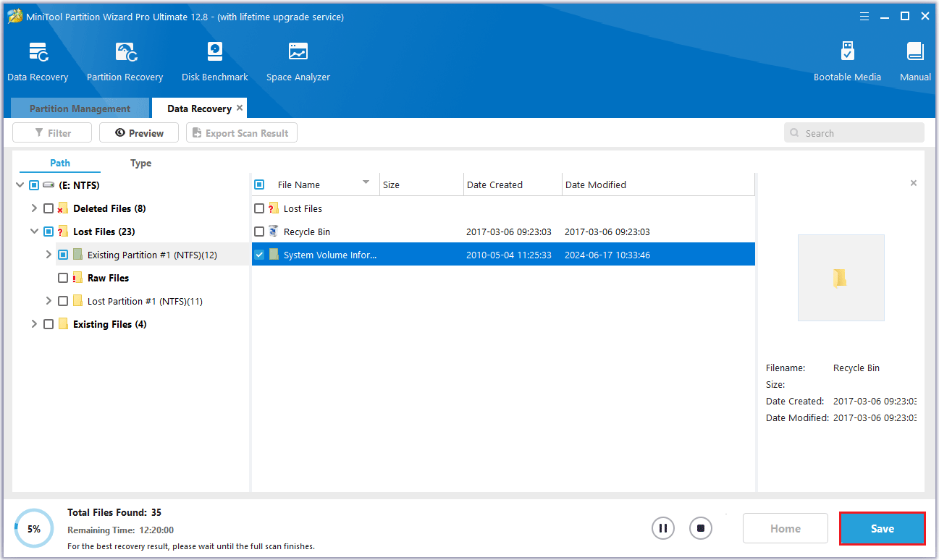The width and height of the screenshot is (939, 560).
Task: Collapse the E: NTFS drive node
Action: pyautogui.click(x=20, y=185)
